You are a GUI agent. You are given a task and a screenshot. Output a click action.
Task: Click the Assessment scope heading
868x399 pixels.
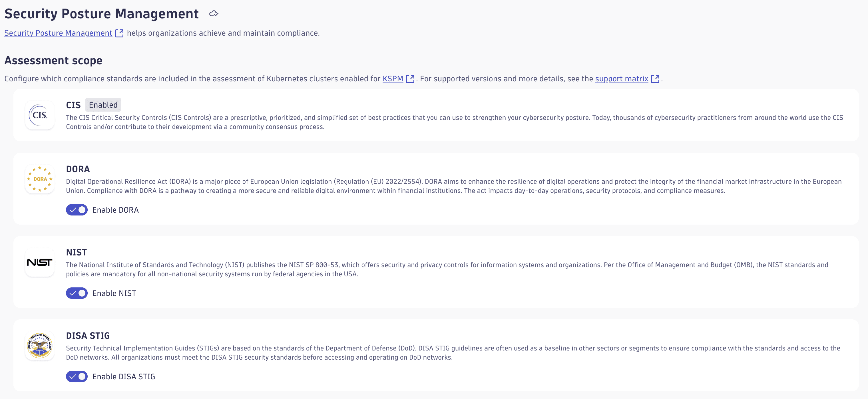(x=53, y=61)
